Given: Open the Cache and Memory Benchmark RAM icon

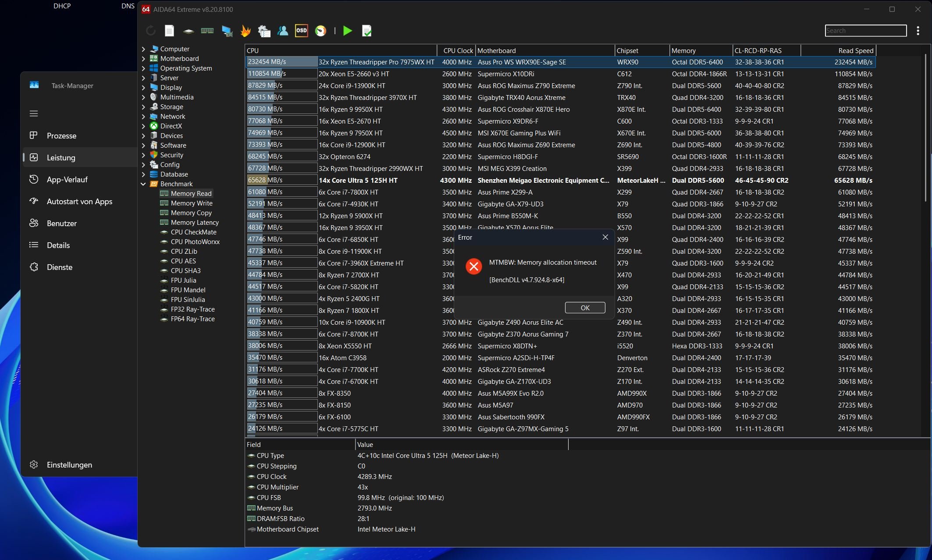Looking at the screenshot, I should click(x=207, y=31).
